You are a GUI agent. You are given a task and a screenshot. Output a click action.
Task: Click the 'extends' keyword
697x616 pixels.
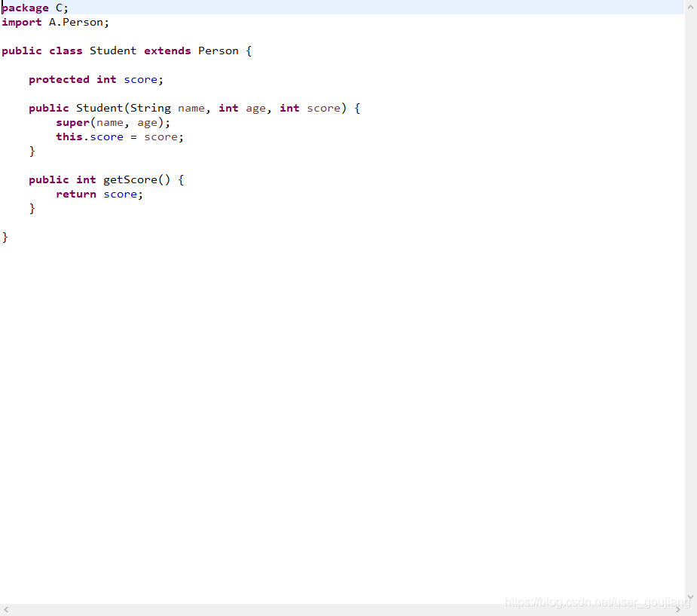167,51
